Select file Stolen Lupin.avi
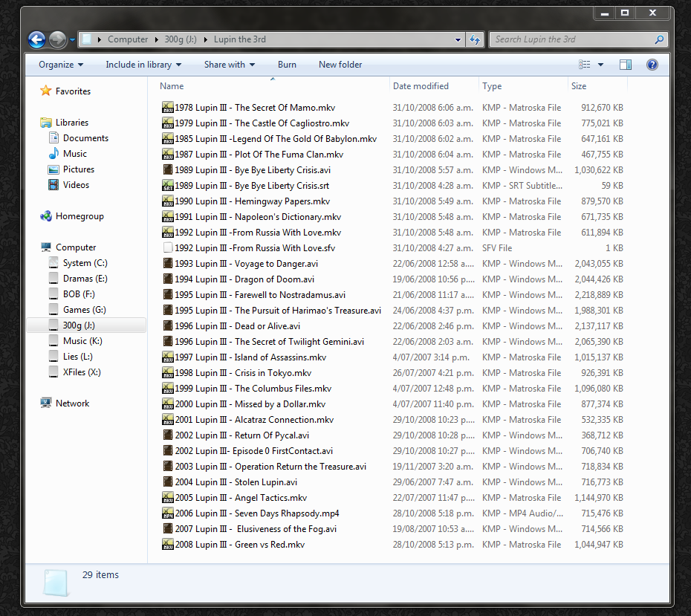Screen dimensions: 691x616 [x=236, y=482]
